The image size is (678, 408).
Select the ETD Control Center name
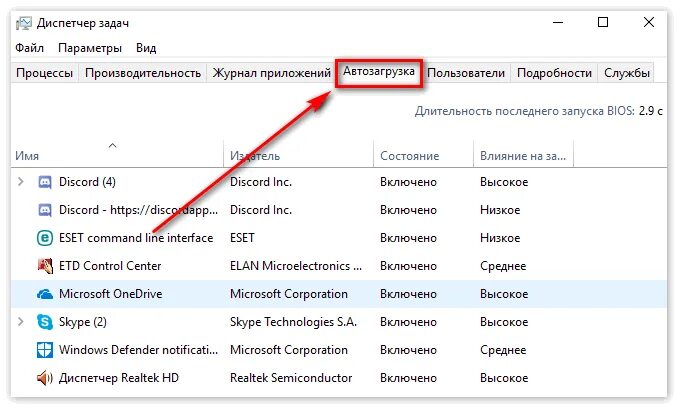[110, 266]
